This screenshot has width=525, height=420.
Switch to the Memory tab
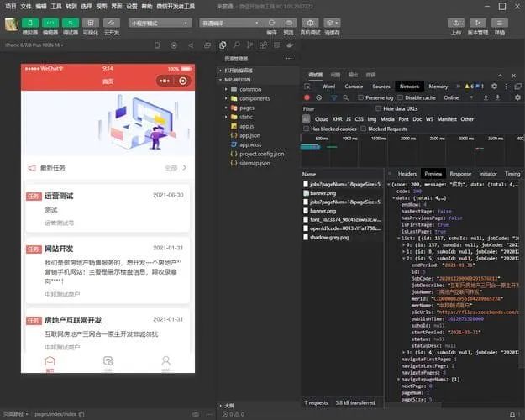click(438, 87)
